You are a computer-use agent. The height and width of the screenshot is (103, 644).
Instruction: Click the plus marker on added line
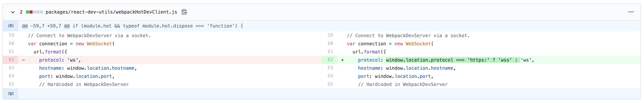tap(342, 60)
